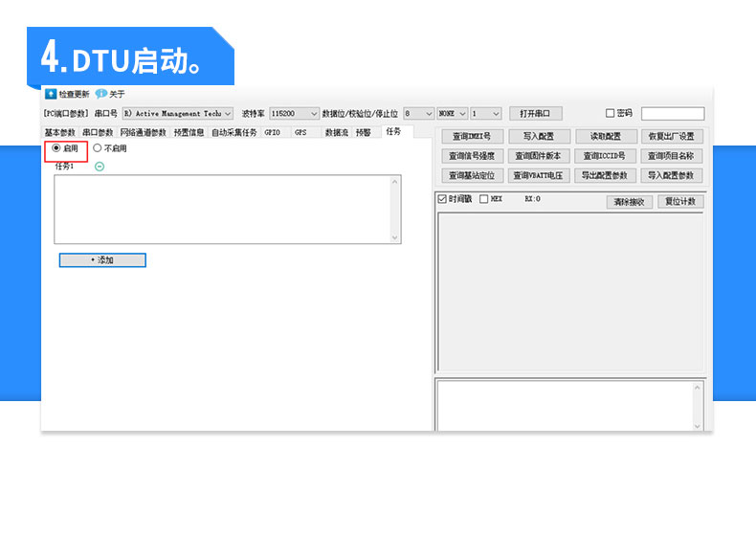Open the 预警 tab

click(363, 132)
